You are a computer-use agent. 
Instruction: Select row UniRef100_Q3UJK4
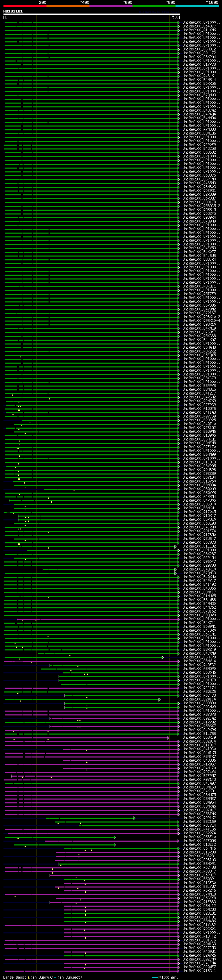(x=199, y=260)
